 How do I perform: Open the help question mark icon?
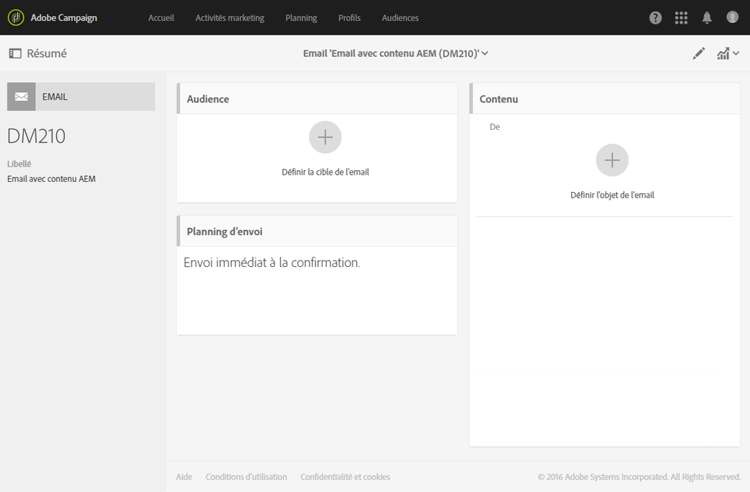[655, 18]
